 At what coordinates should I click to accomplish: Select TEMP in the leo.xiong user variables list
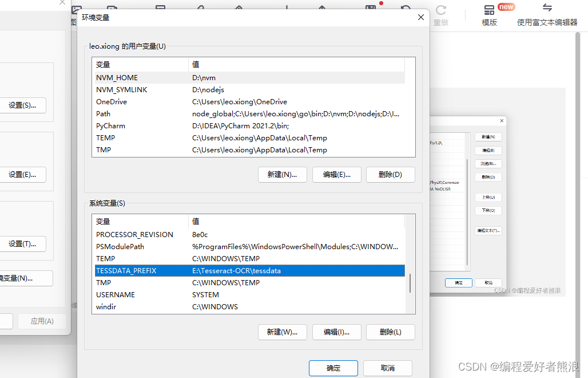250,138
